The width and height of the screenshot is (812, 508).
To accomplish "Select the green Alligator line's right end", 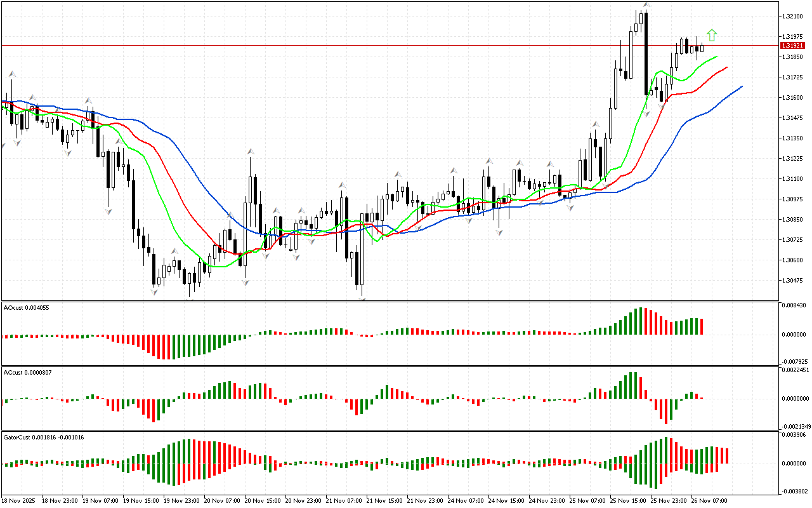I will (717, 57).
